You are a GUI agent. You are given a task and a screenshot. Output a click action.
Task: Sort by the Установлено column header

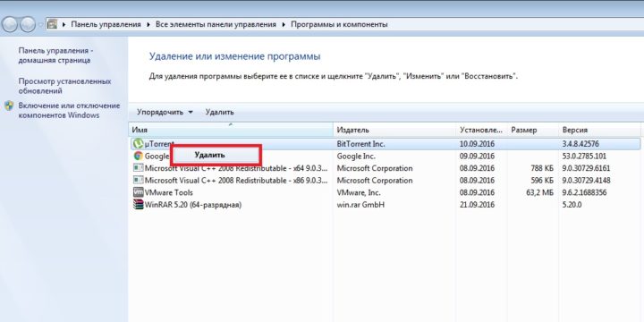481,130
